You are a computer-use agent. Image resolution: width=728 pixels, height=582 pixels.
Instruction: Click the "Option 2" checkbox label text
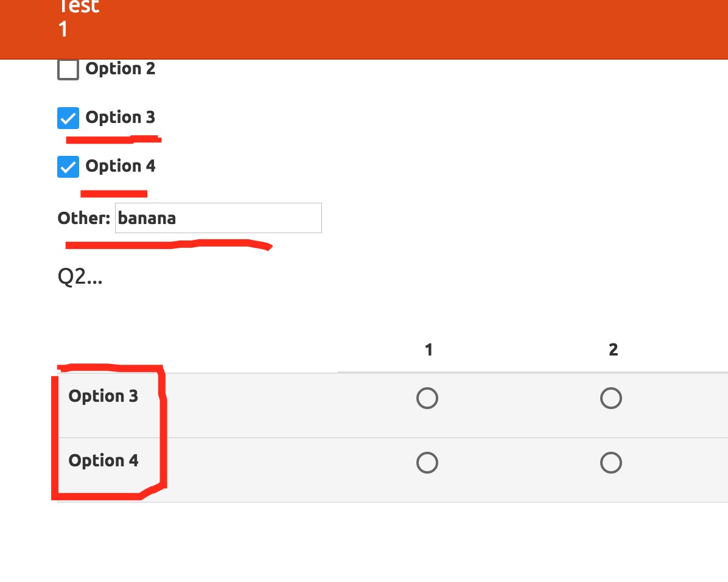click(x=121, y=69)
